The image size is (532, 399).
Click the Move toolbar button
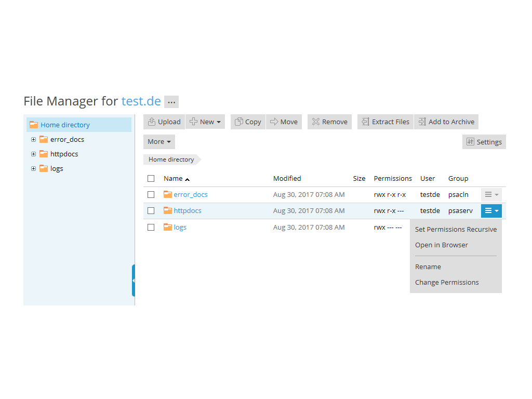point(284,122)
